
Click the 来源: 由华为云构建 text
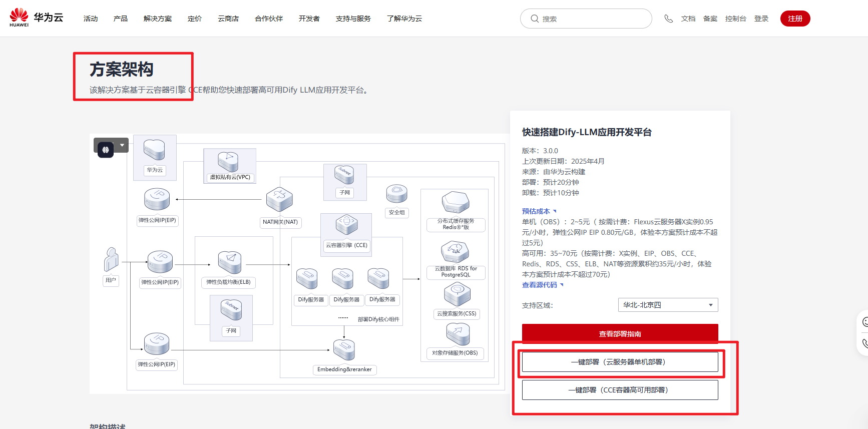pyautogui.click(x=554, y=172)
